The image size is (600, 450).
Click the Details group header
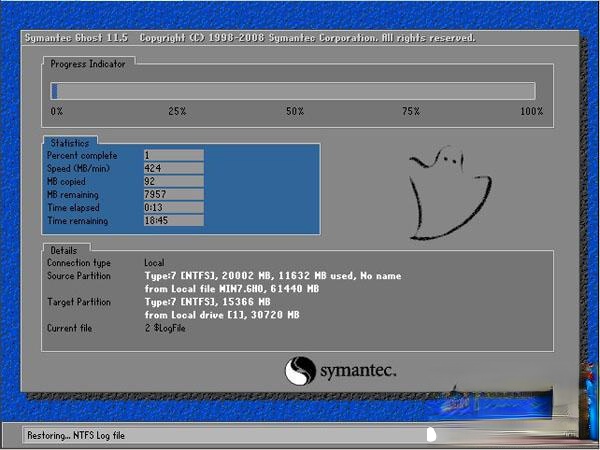[x=63, y=250]
